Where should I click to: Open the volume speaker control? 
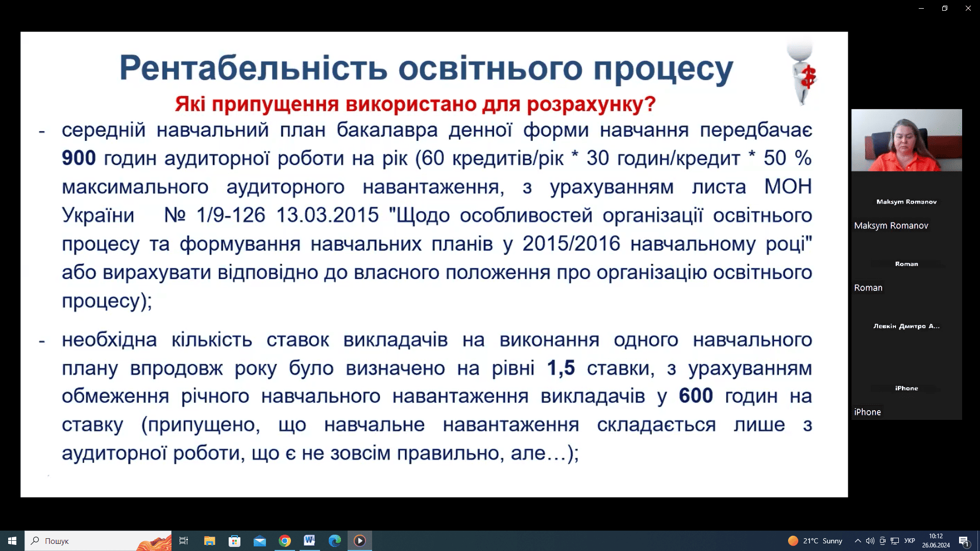pyautogui.click(x=870, y=541)
